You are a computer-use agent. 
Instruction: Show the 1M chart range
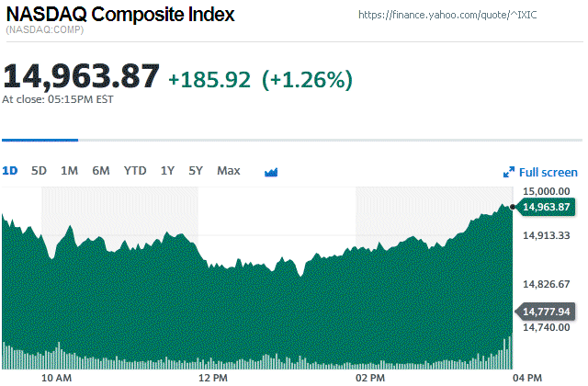tap(69, 171)
